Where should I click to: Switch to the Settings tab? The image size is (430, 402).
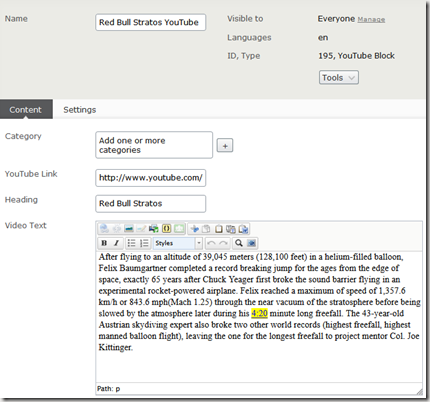click(80, 109)
